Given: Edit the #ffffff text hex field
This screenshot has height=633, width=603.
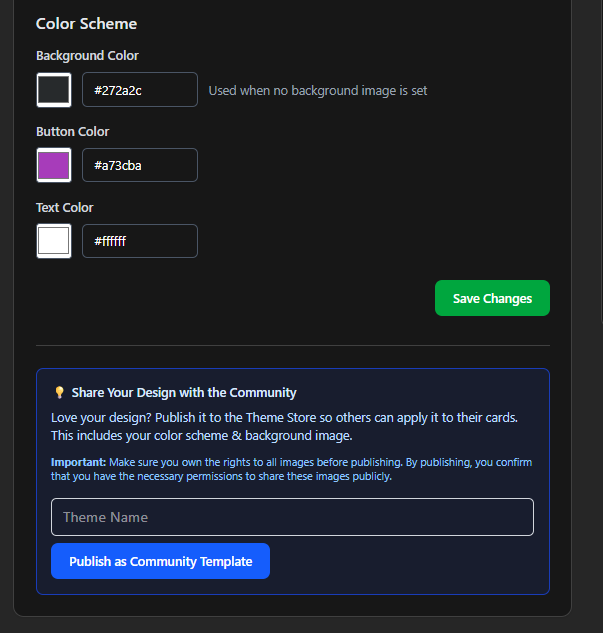Looking at the screenshot, I should click(140, 241).
